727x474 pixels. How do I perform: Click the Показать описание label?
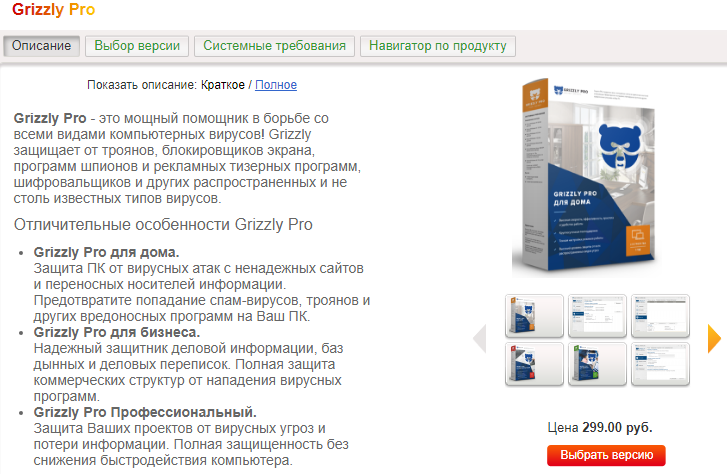coord(142,85)
